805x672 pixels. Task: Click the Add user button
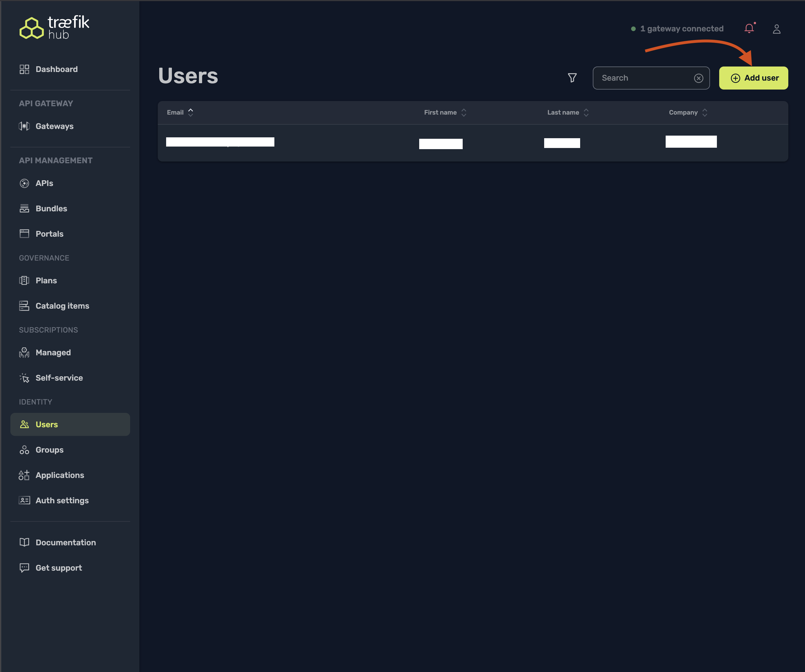pyautogui.click(x=753, y=78)
